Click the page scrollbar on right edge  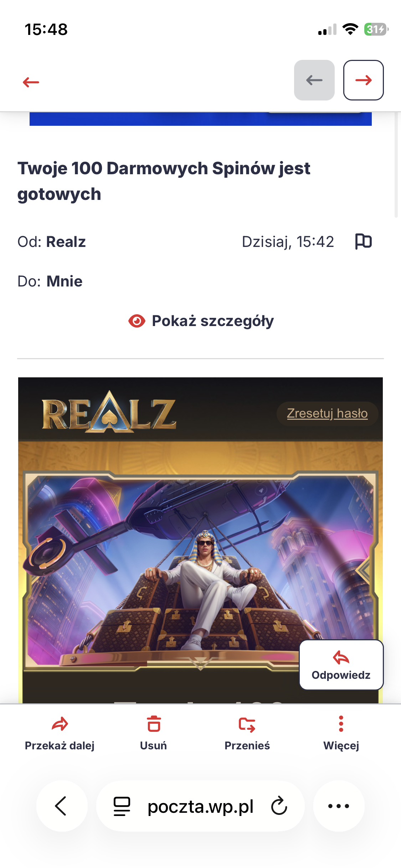click(396, 164)
